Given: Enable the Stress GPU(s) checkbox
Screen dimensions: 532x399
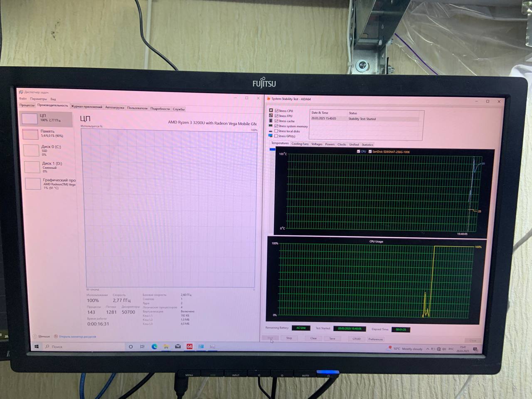Looking at the screenshot, I should coord(276,136).
